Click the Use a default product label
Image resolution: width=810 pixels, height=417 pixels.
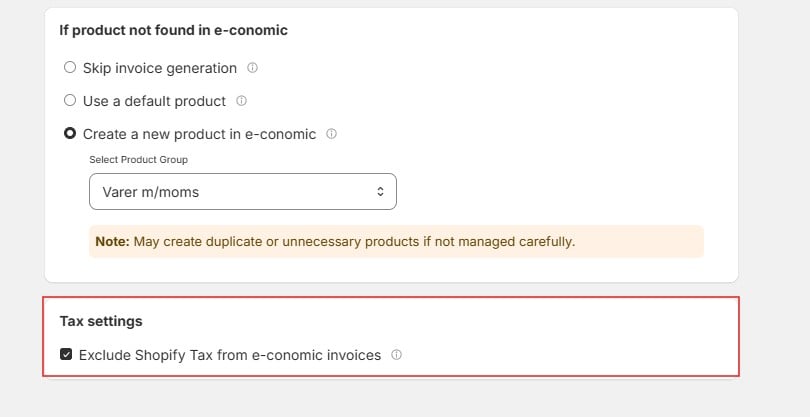click(x=154, y=101)
